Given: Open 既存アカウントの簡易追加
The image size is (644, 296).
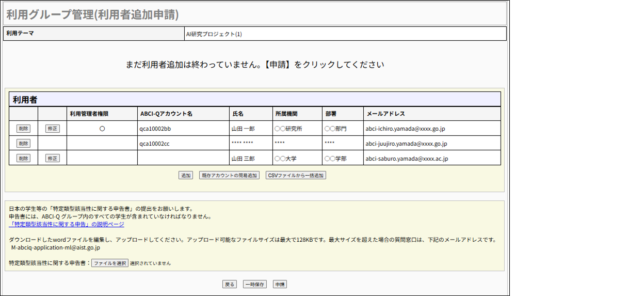Looking at the screenshot, I should (x=229, y=176).
